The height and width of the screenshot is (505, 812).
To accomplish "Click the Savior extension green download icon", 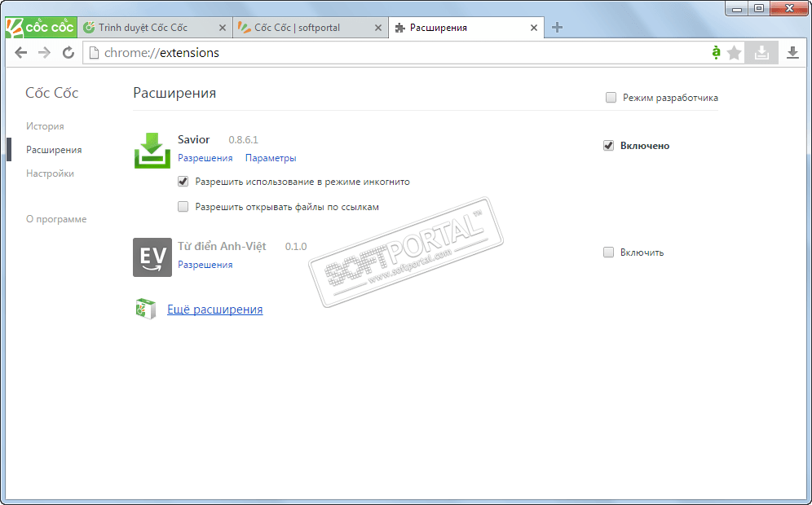I will (152, 151).
